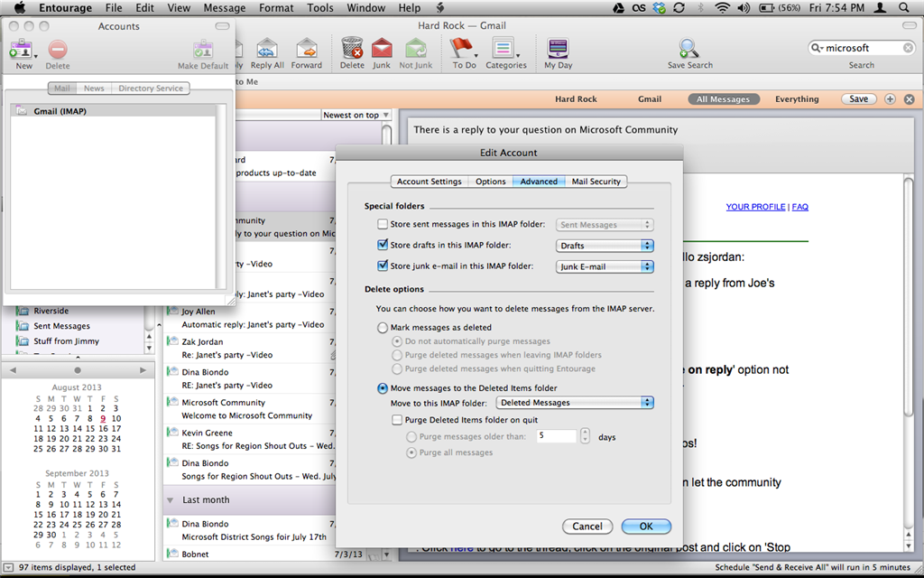Open the Junk E-mail folder dropdown
Screen dimensions: 924x578
(x=605, y=266)
